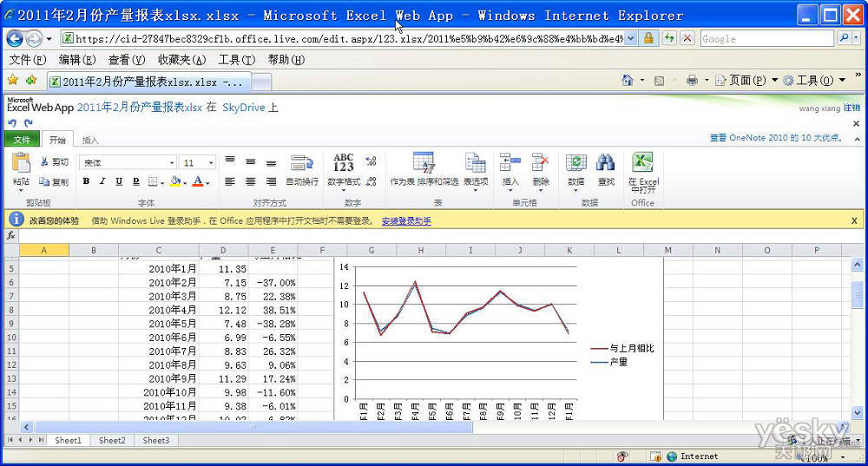Screen dimensions: 868x466
Task: Click the browser Stop red X icon
Action: click(687, 37)
